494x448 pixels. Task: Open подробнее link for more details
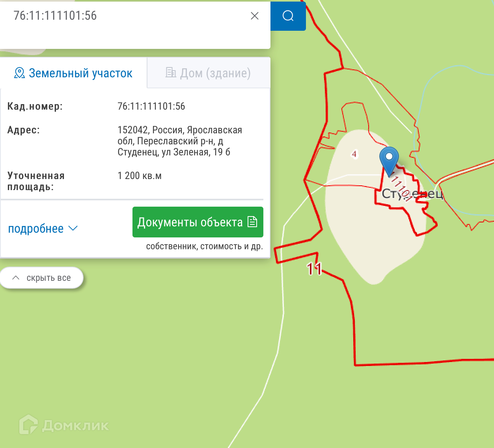click(x=36, y=229)
